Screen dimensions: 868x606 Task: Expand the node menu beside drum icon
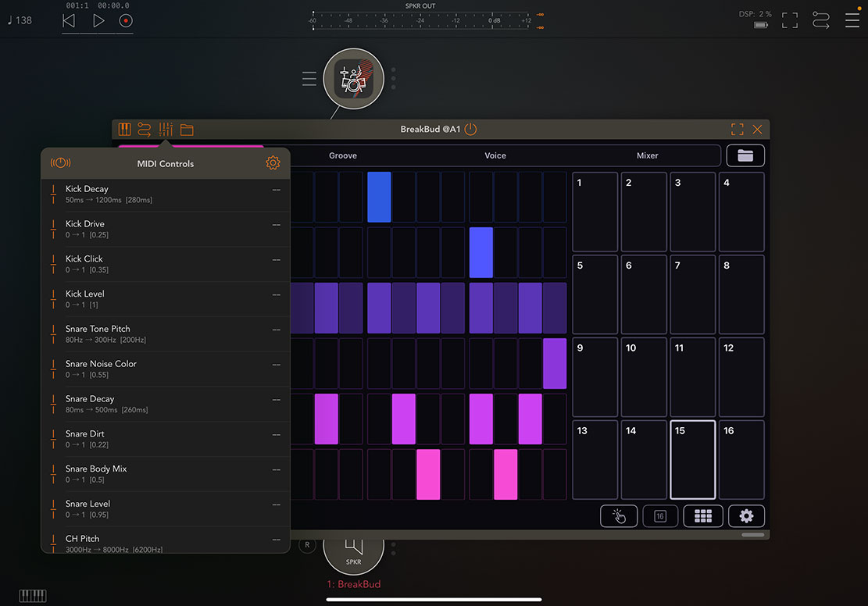[x=309, y=79]
